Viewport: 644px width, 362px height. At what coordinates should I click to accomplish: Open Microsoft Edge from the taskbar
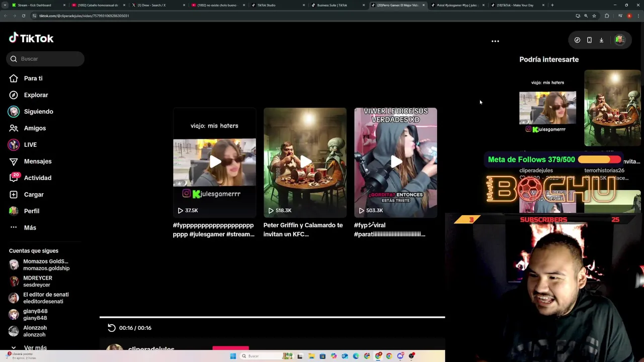click(356, 356)
